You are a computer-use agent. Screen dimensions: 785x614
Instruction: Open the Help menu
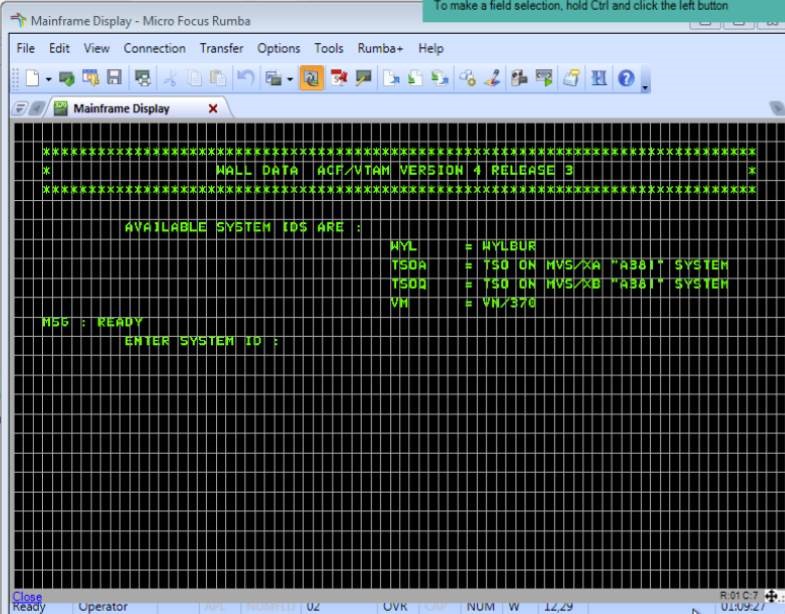click(431, 49)
